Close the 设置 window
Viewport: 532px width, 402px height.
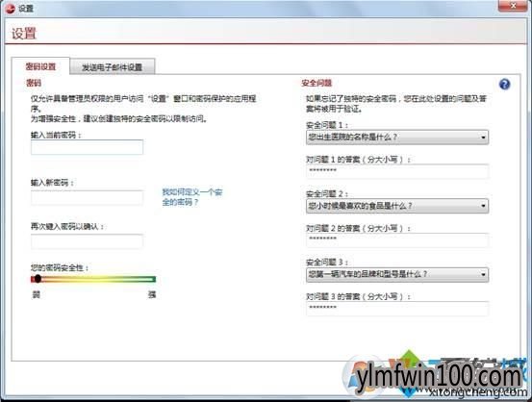(513, 6)
